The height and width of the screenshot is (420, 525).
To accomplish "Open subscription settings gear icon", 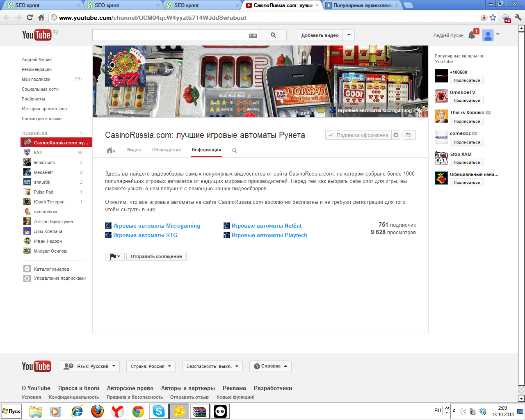I will pos(396,135).
